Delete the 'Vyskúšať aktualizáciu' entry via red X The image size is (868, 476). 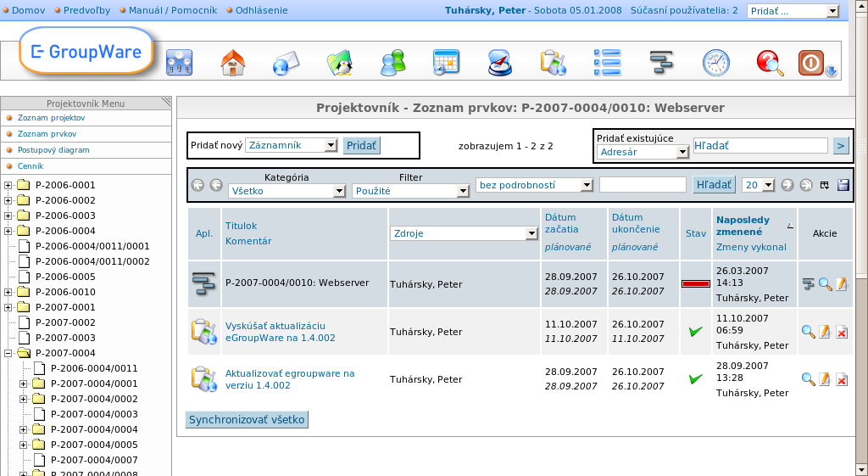tap(842, 332)
